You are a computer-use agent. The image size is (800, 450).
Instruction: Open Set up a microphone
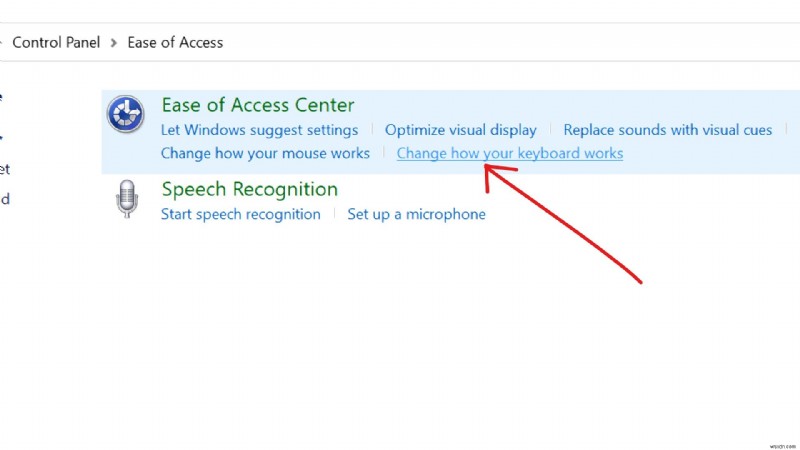(x=416, y=214)
